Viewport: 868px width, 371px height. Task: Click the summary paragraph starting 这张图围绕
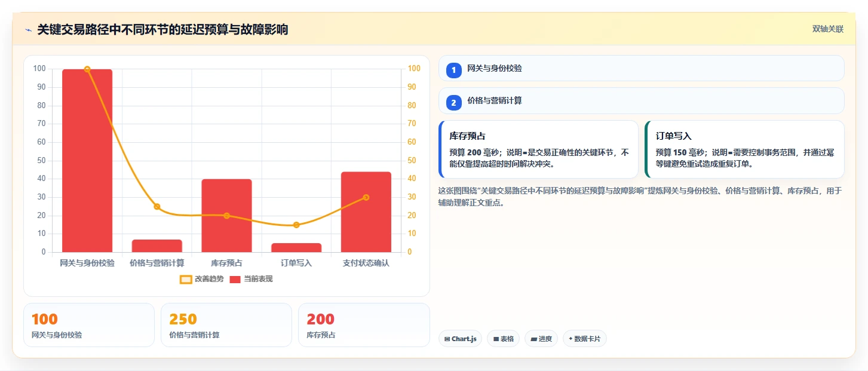coord(640,197)
